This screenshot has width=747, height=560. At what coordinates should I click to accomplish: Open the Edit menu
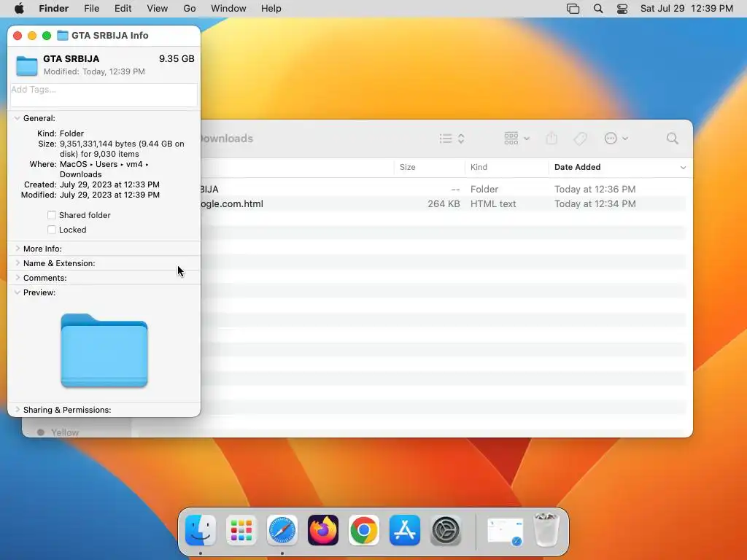click(123, 9)
